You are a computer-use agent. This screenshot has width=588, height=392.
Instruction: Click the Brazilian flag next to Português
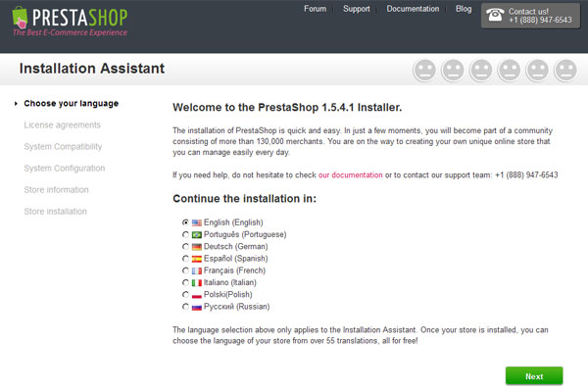click(197, 235)
